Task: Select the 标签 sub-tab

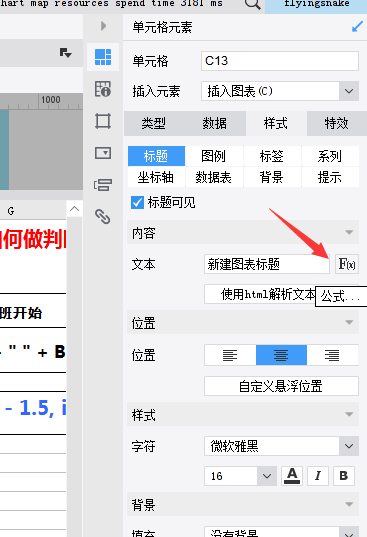Action: coord(272,156)
